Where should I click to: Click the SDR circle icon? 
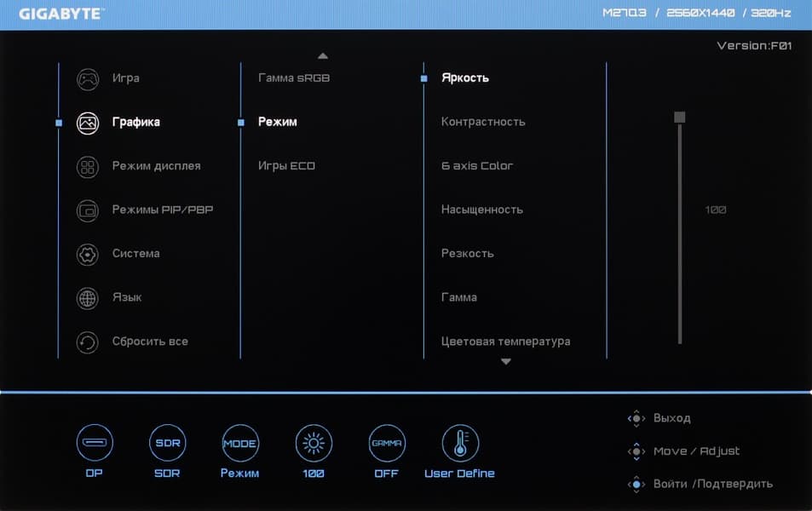tap(167, 443)
